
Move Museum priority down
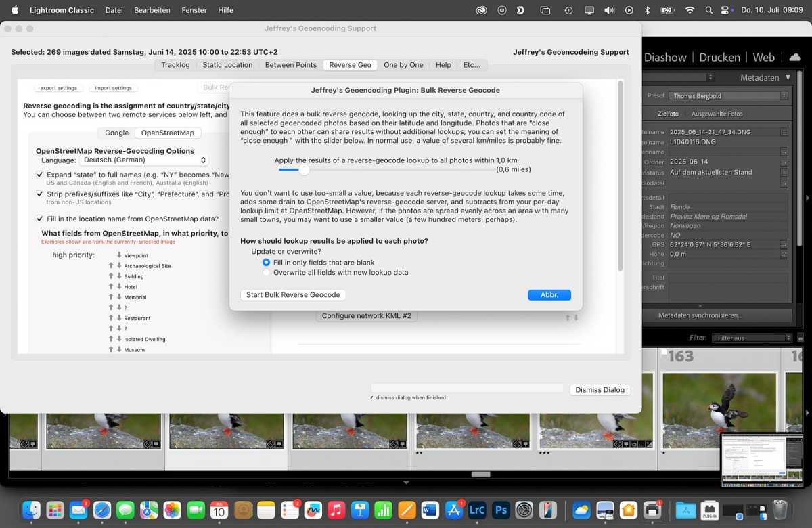pos(119,349)
